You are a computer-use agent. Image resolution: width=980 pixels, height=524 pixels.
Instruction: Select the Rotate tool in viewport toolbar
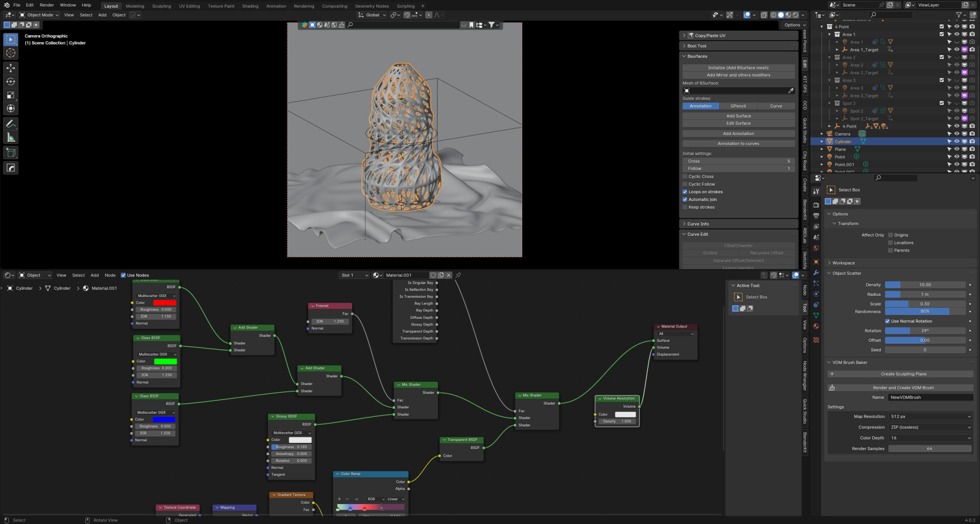(11, 82)
